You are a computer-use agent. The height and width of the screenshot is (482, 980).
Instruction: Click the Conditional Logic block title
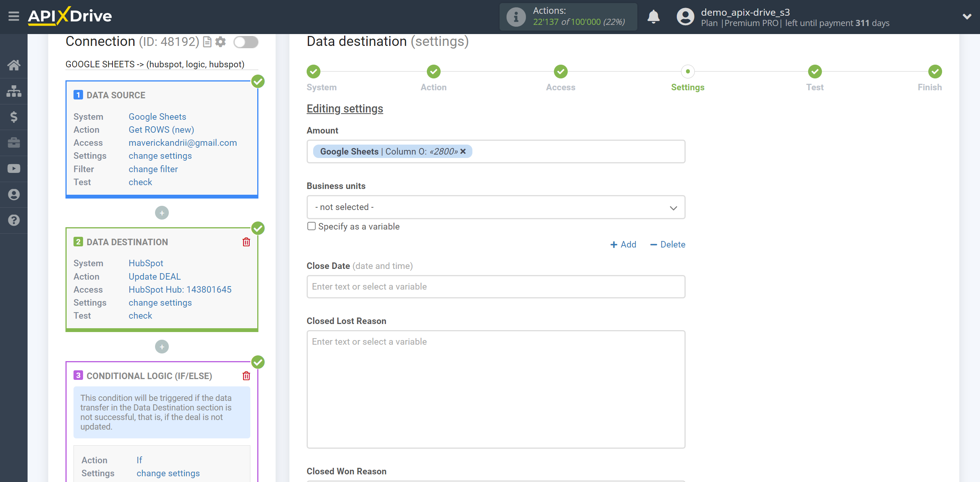pos(149,376)
